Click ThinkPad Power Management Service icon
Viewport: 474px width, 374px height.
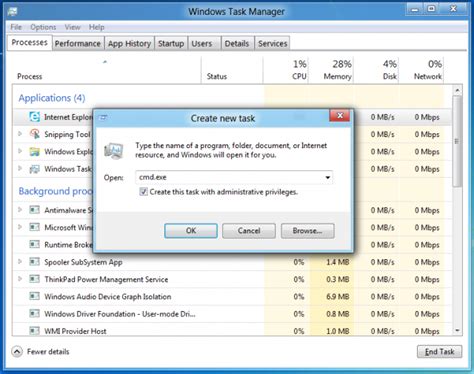pyautogui.click(x=34, y=279)
